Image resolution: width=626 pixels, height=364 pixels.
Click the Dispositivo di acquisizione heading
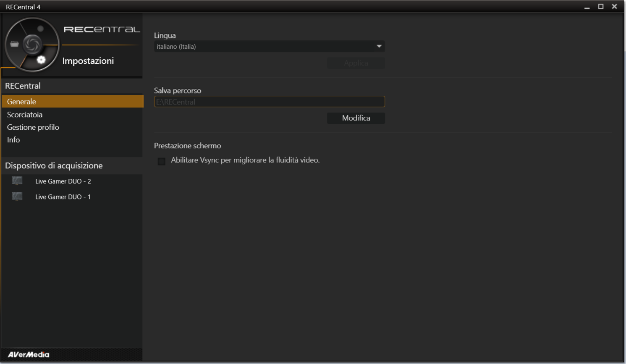[54, 165]
